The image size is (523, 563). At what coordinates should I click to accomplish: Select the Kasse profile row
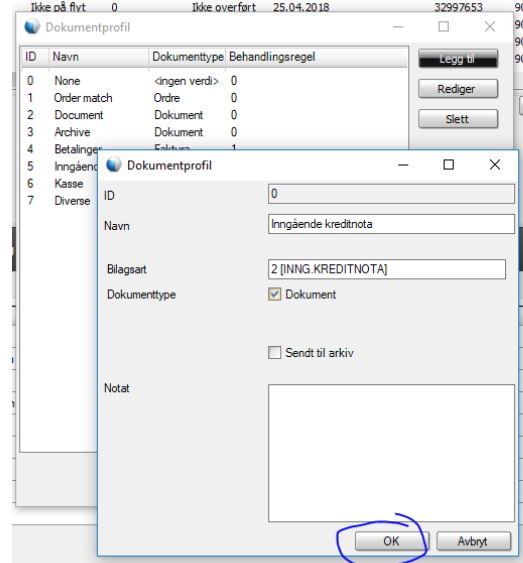[60, 183]
